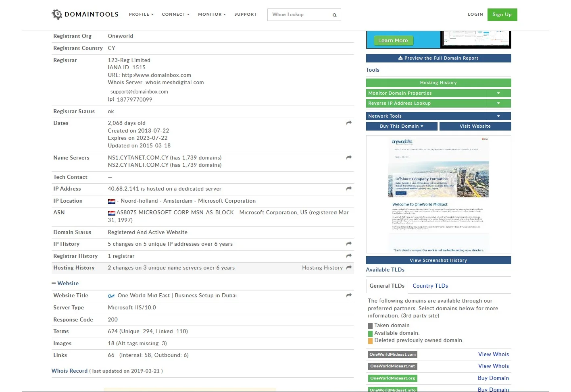Select the download icon in Preview Full Report
The width and height of the screenshot is (571, 392).
point(400,58)
